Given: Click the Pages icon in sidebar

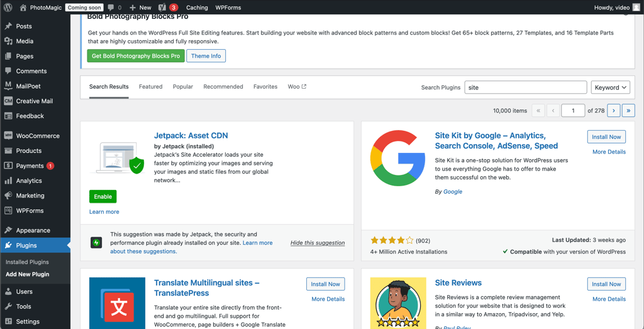Looking at the screenshot, I should [x=8, y=56].
